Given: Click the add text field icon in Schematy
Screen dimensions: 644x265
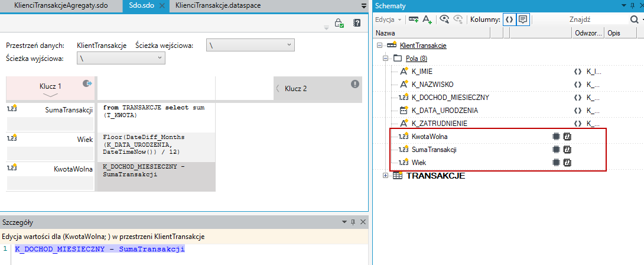Looking at the screenshot, I should coord(427,20).
